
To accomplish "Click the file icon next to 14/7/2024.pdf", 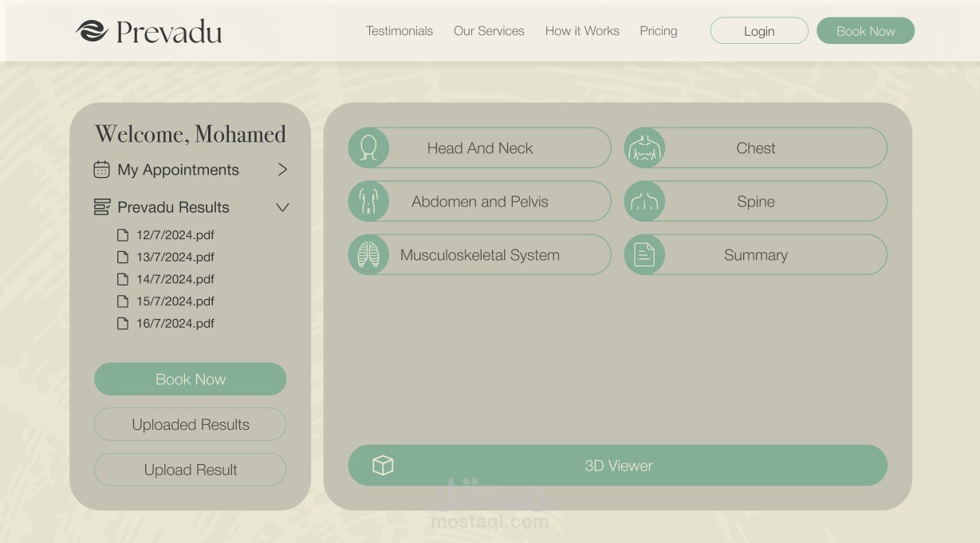I will click(x=123, y=279).
